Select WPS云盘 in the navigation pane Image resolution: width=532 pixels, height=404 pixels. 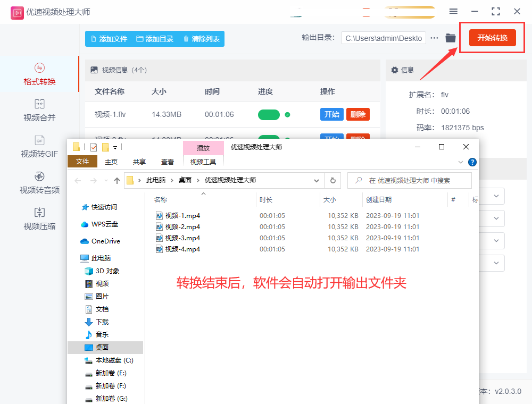click(99, 224)
